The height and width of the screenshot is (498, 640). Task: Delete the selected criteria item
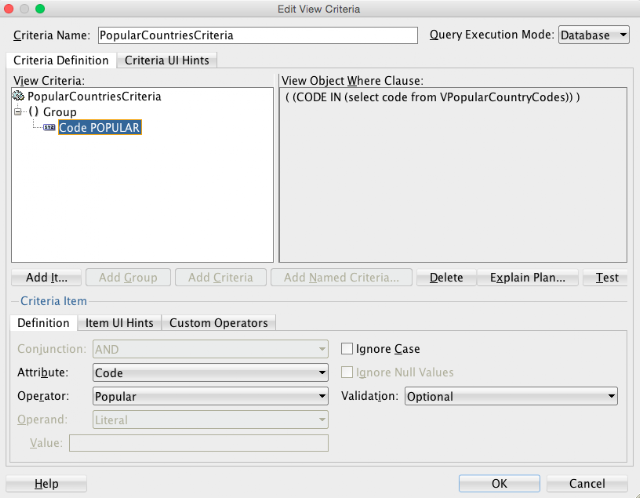pyautogui.click(x=446, y=278)
